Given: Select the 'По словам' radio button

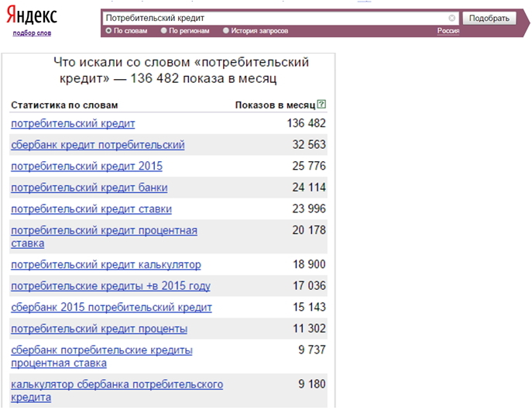Looking at the screenshot, I should tap(108, 31).
